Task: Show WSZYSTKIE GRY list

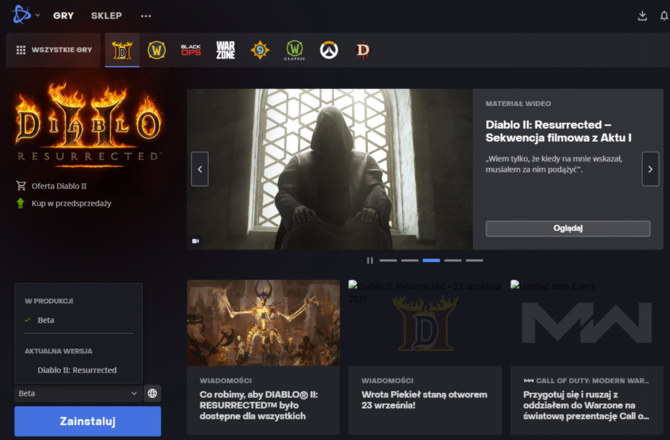Action: (53, 50)
